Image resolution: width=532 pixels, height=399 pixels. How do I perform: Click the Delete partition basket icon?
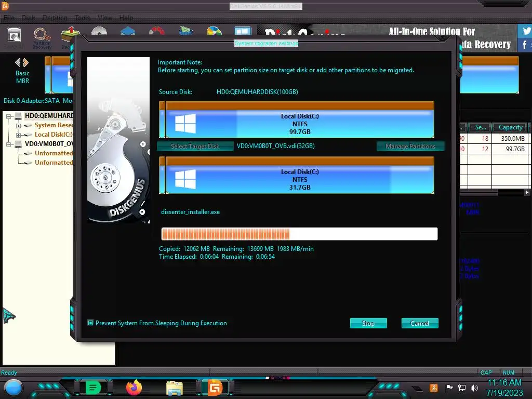(185, 31)
